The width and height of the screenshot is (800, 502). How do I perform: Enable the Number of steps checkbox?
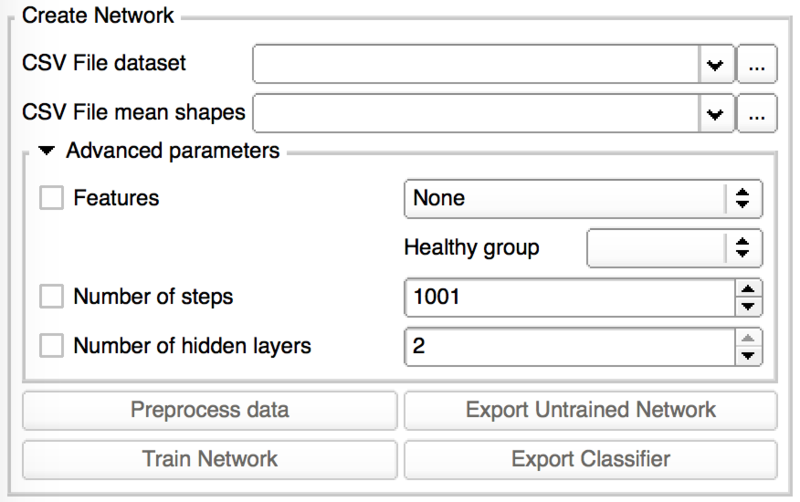click(51, 297)
